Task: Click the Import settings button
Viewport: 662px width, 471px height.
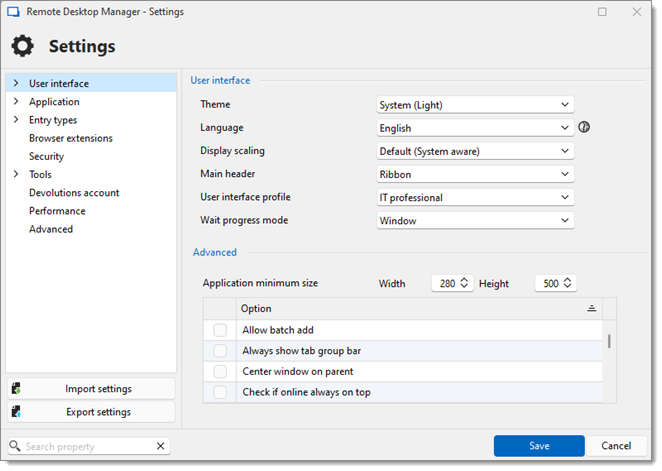Action: pyautogui.click(x=91, y=388)
